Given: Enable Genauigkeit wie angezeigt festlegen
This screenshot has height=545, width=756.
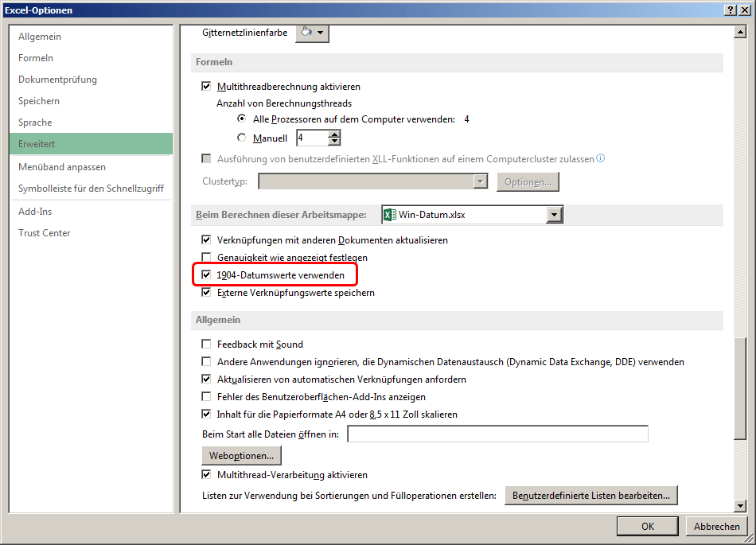Looking at the screenshot, I should pos(206,257).
